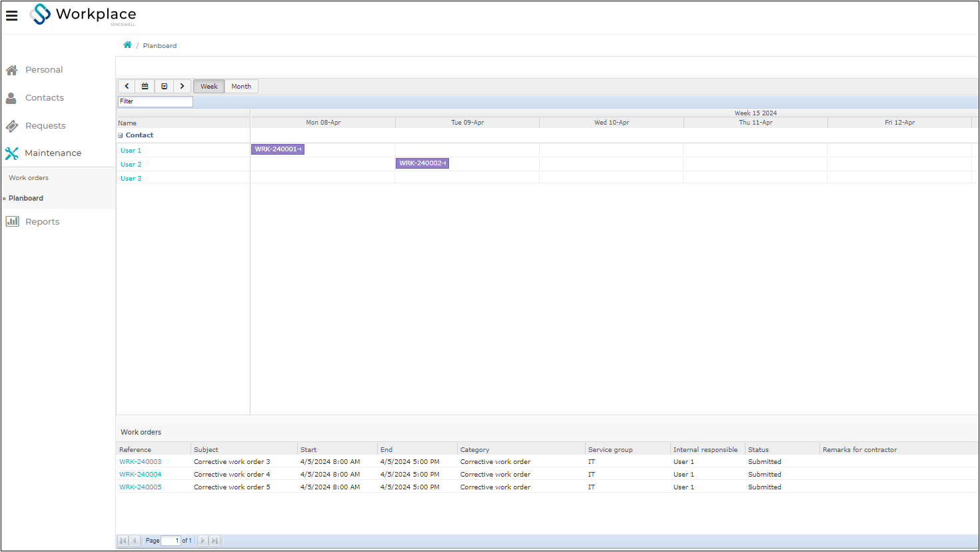Click the jump-to-today toolbar icon
The height and width of the screenshot is (552, 980).
pos(164,86)
